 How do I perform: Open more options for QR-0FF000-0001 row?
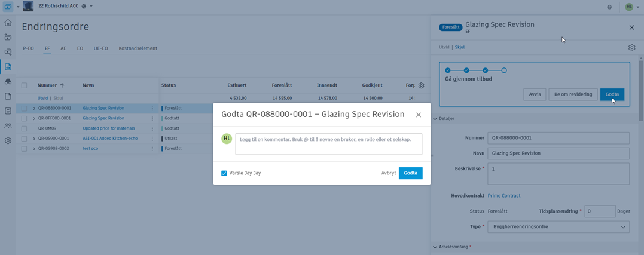[x=152, y=118]
